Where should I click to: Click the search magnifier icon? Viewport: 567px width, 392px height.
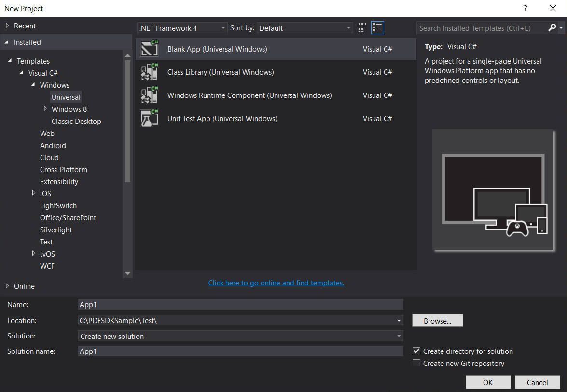[552, 28]
